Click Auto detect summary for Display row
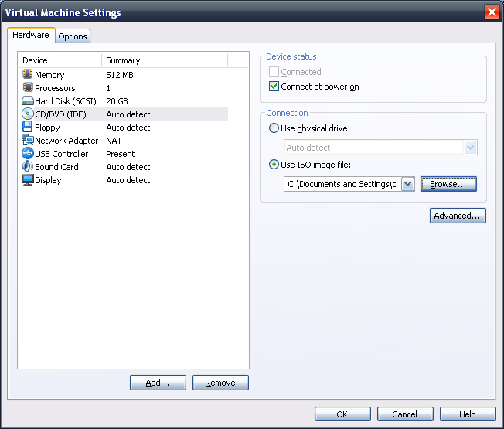This screenshot has width=504, height=429. 128,180
